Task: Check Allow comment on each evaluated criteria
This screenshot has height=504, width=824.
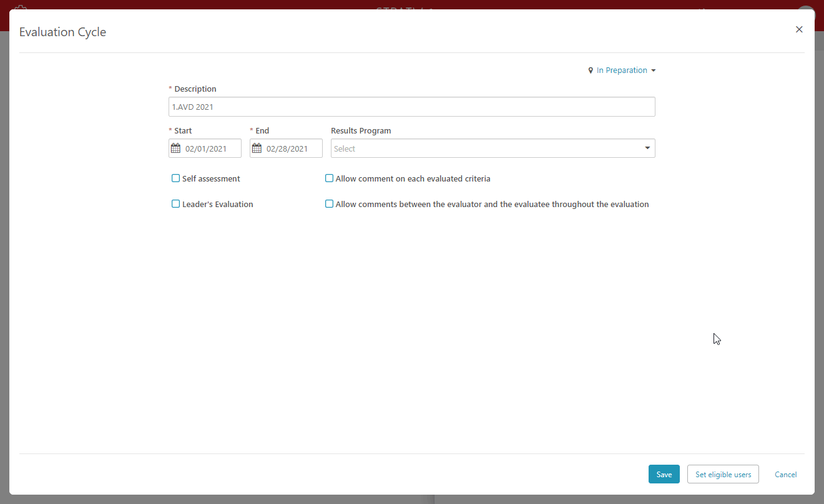Action: [329, 178]
